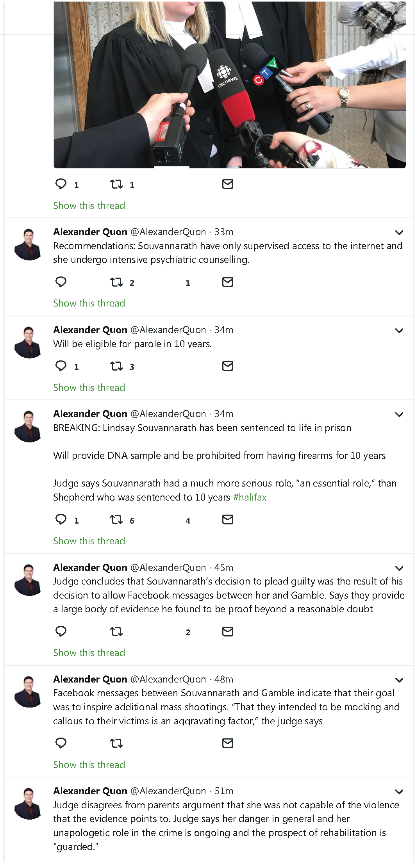This screenshot has width=416, height=868.
Task: Expand more-options menu on BREAKING sentencing tweet
Action: (x=399, y=415)
